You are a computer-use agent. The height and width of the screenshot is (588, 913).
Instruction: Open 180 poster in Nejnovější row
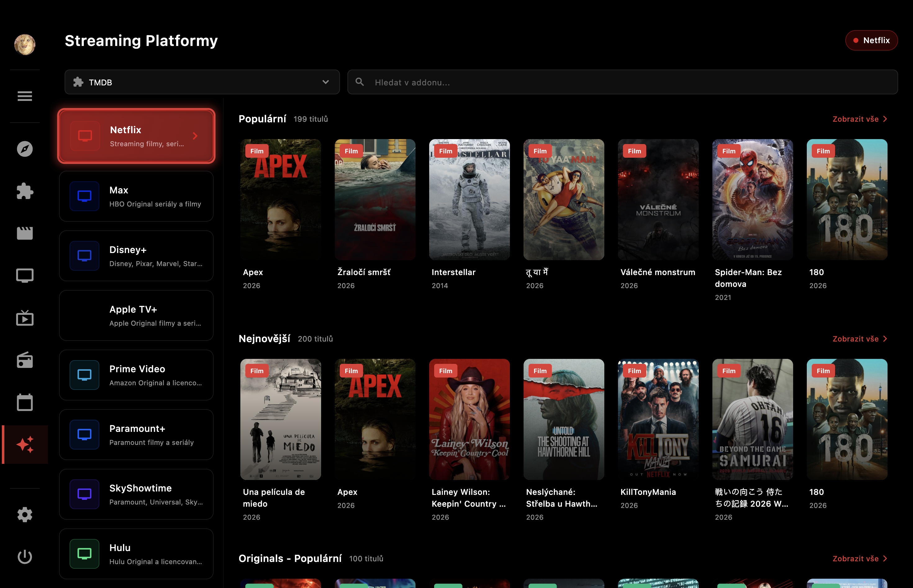pos(847,419)
